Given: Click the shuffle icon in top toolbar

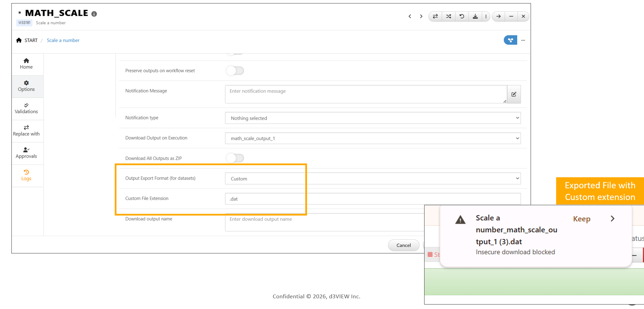Looking at the screenshot, I should pos(448,16).
